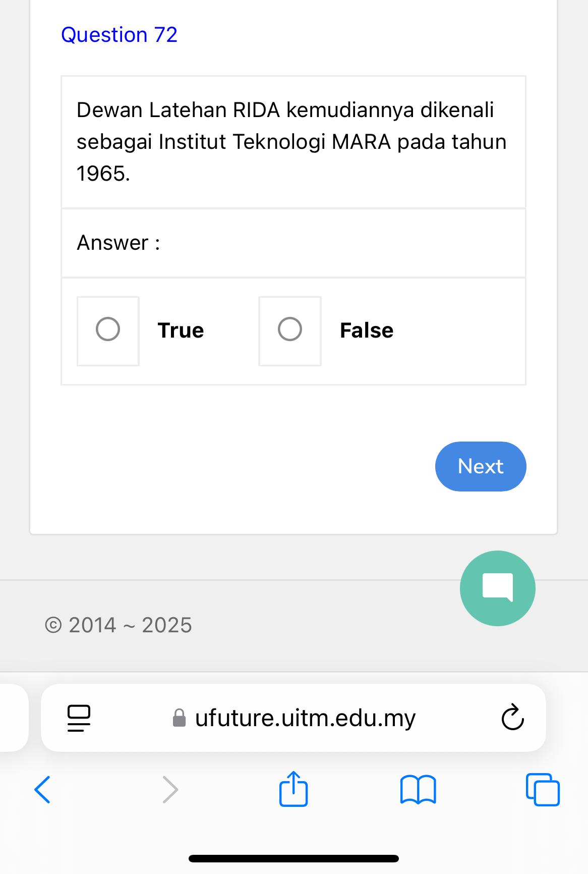Select the True radio button

107,330
